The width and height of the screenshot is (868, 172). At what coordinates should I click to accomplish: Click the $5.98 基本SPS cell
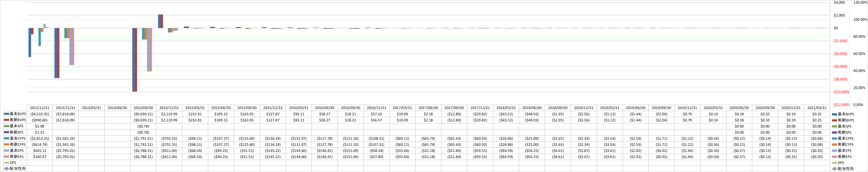click(40, 126)
